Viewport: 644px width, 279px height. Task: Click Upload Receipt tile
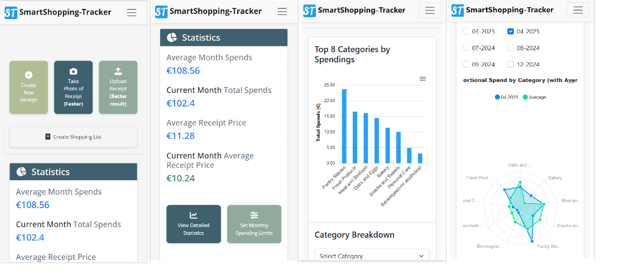coord(118,87)
